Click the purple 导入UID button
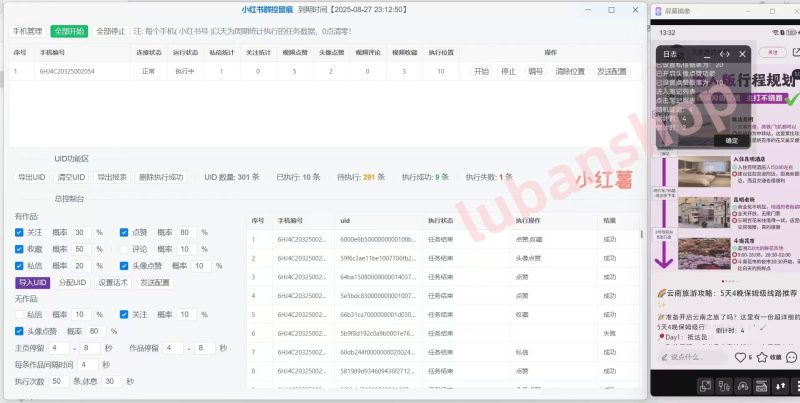This screenshot has height=403, width=800. (33, 283)
